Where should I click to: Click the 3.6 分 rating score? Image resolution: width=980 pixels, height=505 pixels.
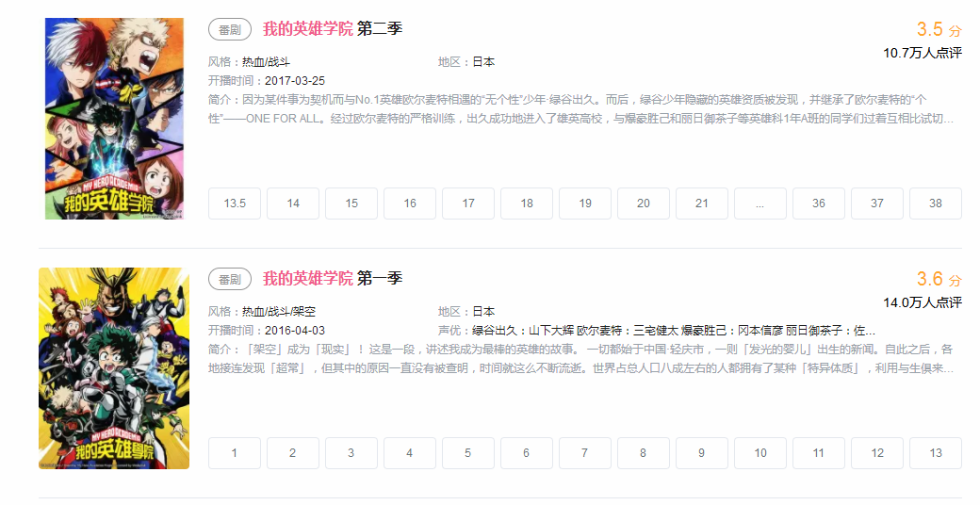point(939,280)
